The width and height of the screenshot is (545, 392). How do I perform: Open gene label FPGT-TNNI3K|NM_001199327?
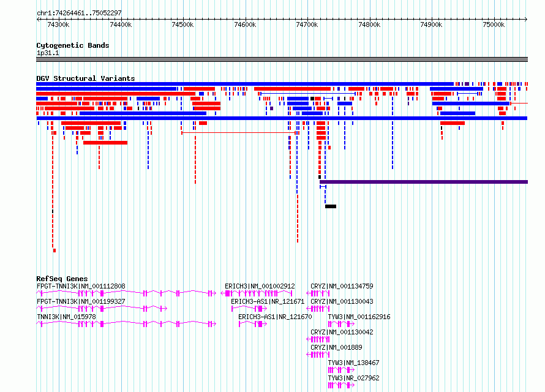click(x=81, y=301)
